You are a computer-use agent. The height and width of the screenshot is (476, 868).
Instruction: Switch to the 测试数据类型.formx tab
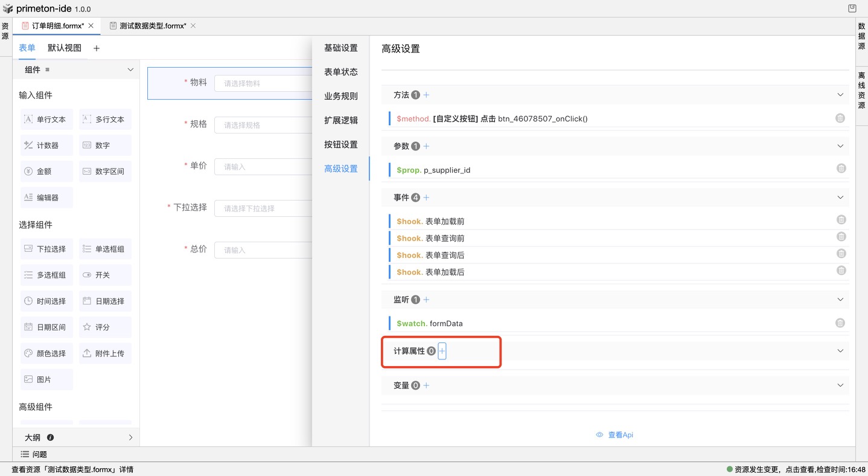click(152, 26)
